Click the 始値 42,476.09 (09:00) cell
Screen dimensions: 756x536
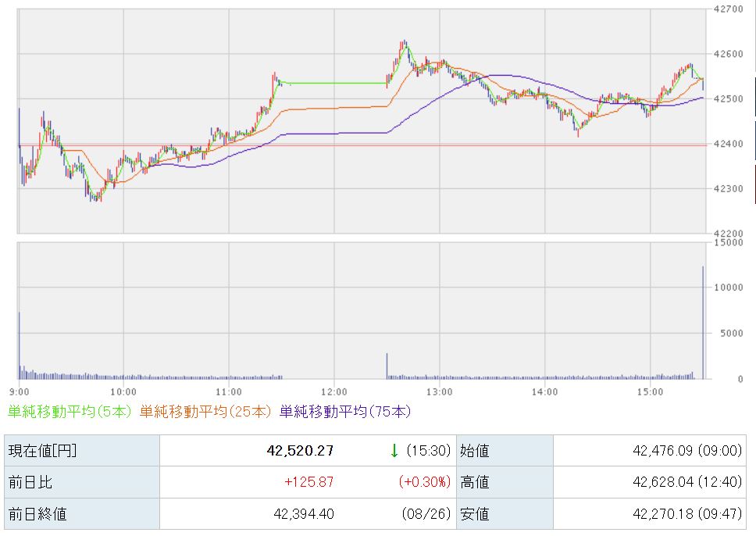pyautogui.click(x=650, y=451)
